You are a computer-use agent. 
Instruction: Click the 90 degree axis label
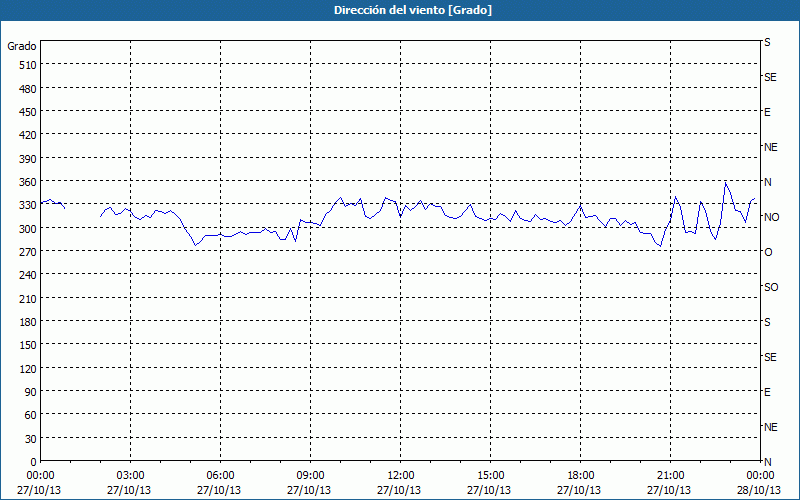[x=31, y=392]
